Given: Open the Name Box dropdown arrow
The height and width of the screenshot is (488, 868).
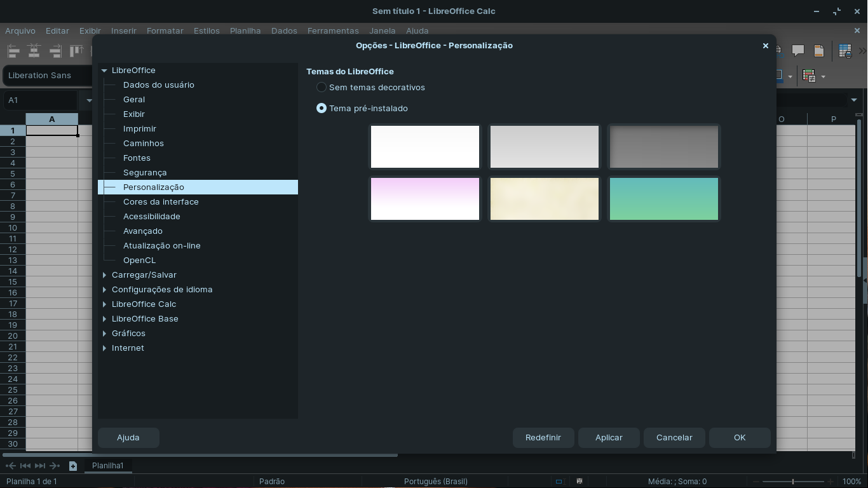Looking at the screenshot, I should click(88, 100).
